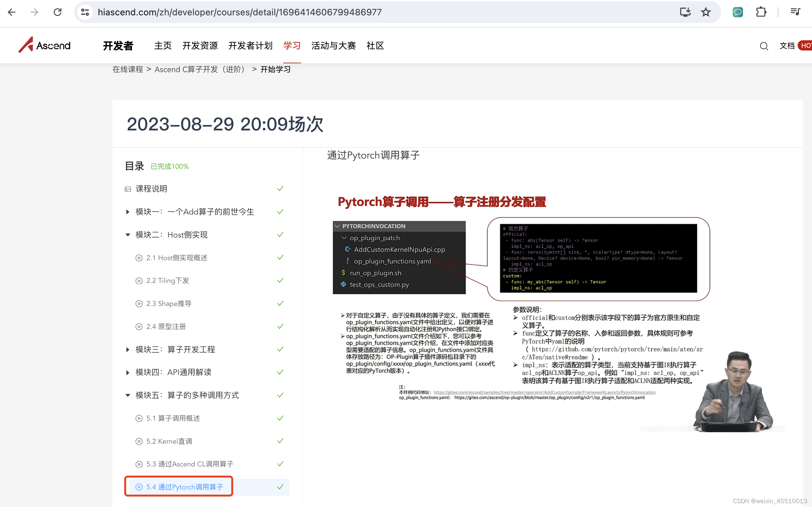
Task: Click the site information icon beside URL
Action: (x=85, y=12)
